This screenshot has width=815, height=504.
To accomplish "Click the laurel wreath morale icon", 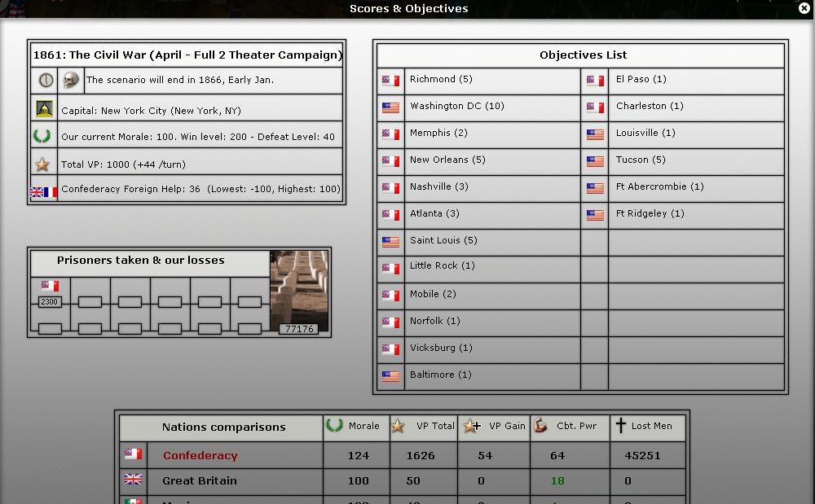I will tap(42, 136).
